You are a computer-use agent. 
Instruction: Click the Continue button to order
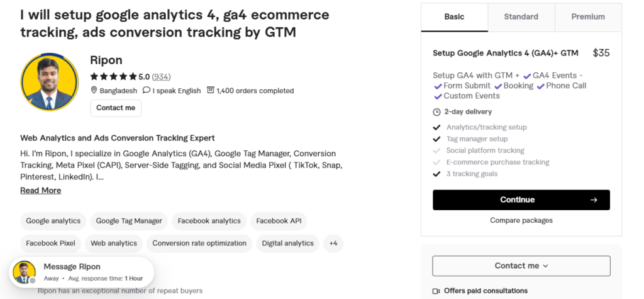(521, 200)
